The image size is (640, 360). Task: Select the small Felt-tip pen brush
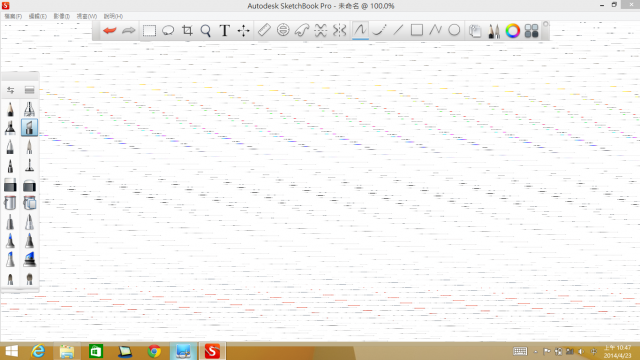(10, 166)
